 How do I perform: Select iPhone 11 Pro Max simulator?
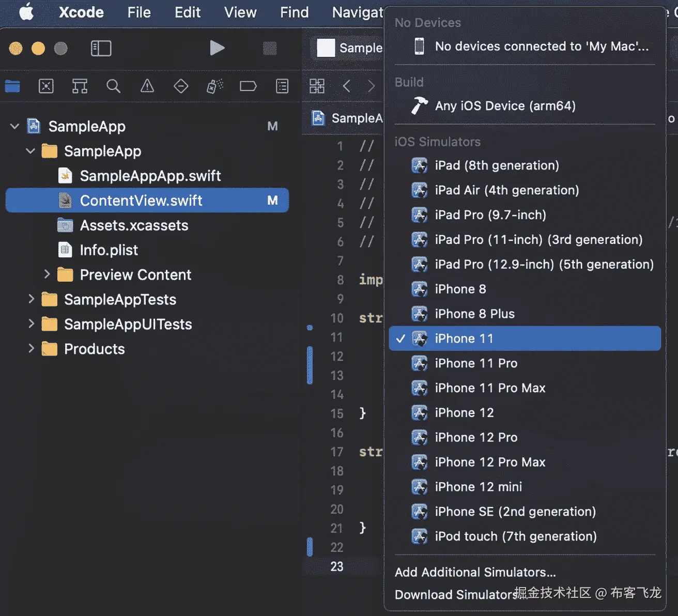click(x=525, y=388)
